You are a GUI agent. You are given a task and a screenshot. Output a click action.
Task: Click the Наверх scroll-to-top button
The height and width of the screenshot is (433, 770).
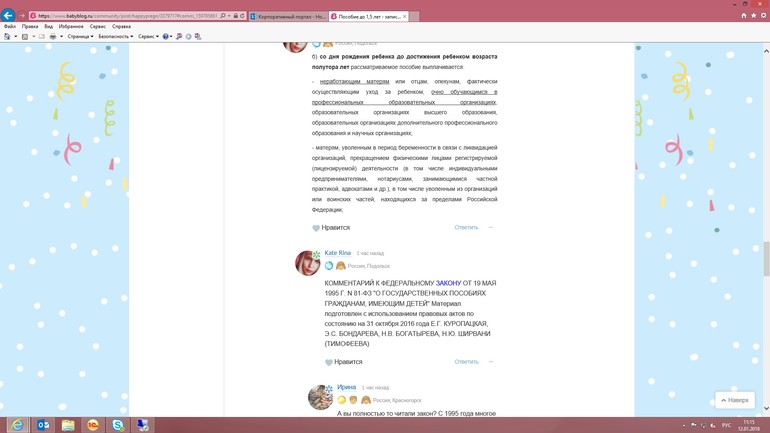click(735, 400)
